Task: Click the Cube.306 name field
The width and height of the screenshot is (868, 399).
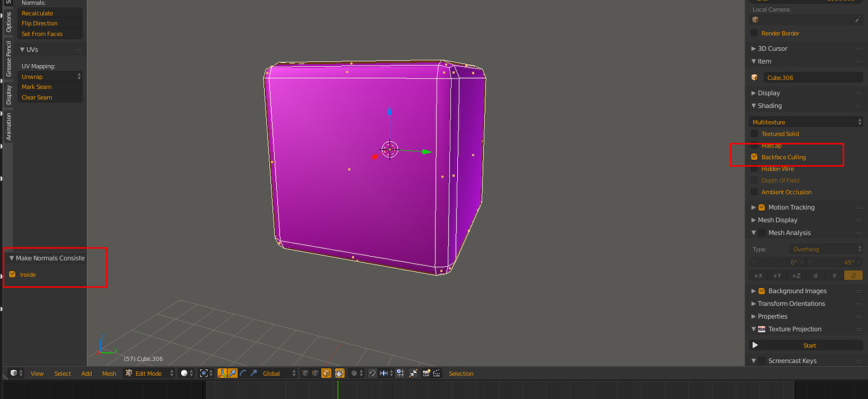Action: (x=813, y=76)
